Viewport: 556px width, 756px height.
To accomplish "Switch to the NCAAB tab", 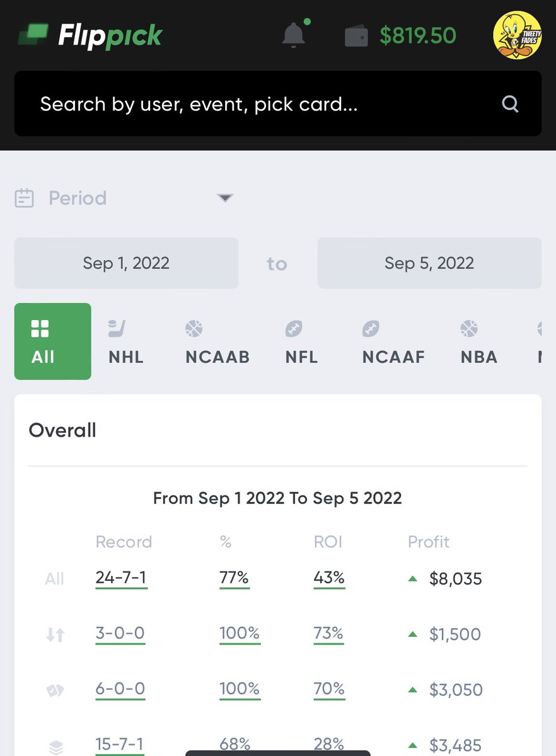I will pos(217,342).
